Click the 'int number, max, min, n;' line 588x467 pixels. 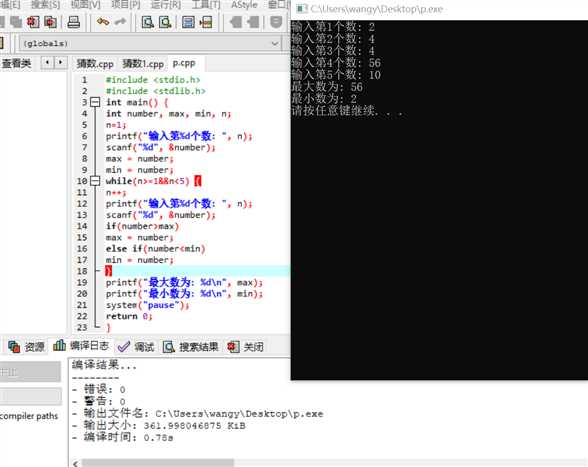pyautogui.click(x=168, y=114)
